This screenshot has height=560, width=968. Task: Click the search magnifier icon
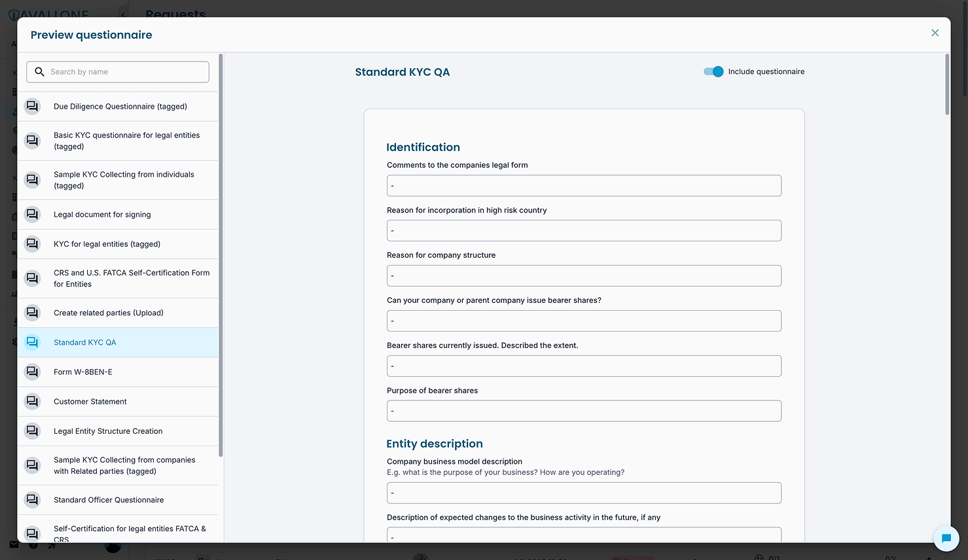[x=39, y=71]
